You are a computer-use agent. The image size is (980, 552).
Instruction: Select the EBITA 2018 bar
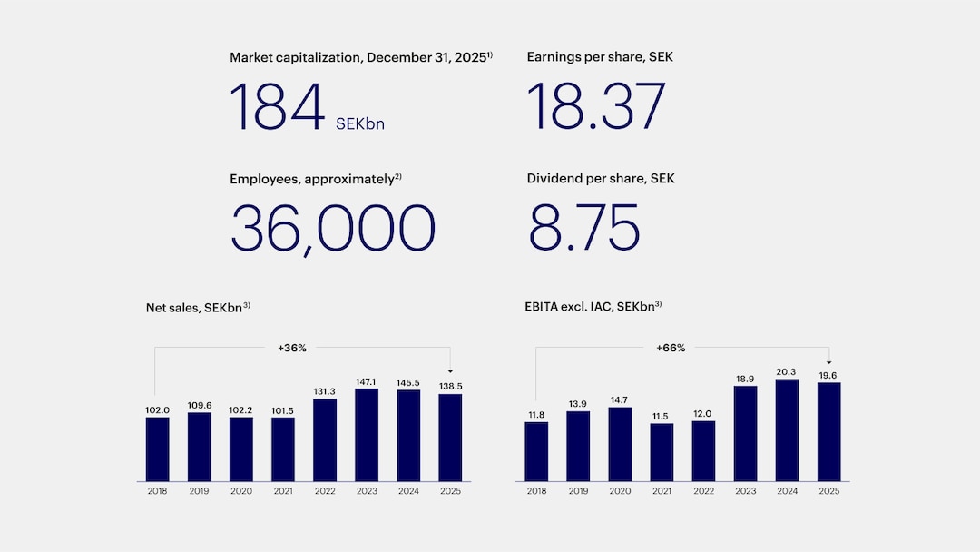(x=536, y=451)
